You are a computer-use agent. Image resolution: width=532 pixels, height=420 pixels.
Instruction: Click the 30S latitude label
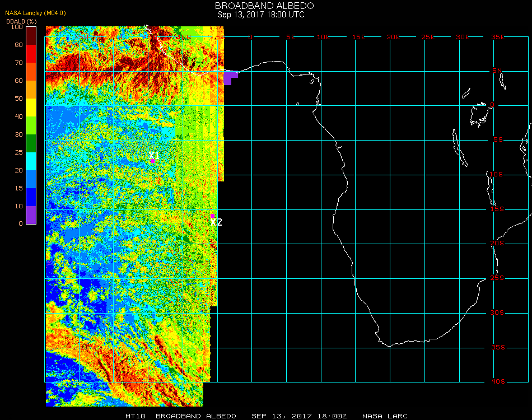coord(497,313)
